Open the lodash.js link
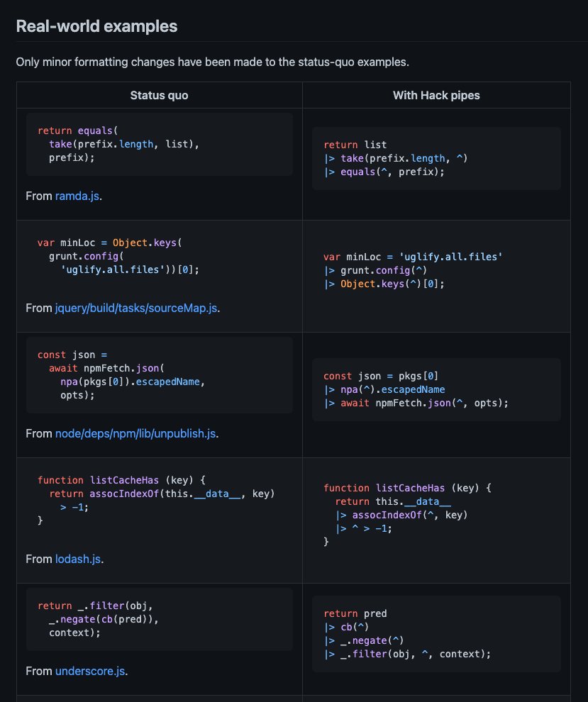Image resolution: width=588 pixels, height=702 pixels. coord(78,559)
